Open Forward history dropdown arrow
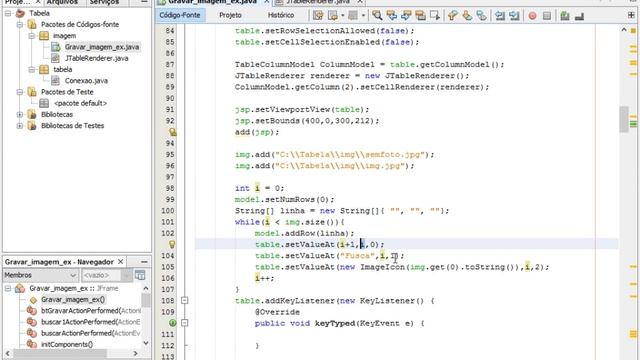Viewport: 640px width, 360px height. coord(363,16)
